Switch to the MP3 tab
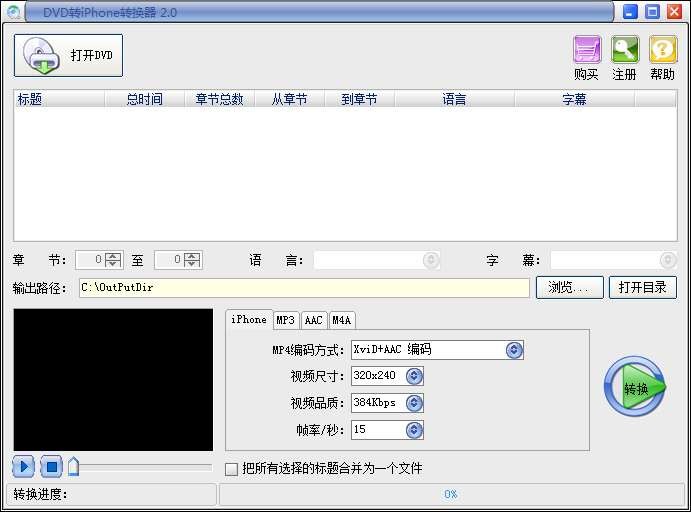Screen dimensions: 691x512 (286, 320)
